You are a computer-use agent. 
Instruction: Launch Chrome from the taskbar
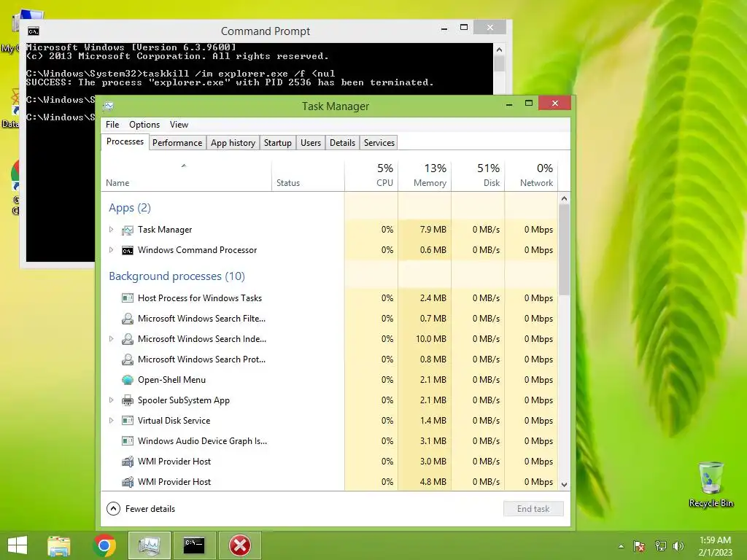tap(104, 545)
